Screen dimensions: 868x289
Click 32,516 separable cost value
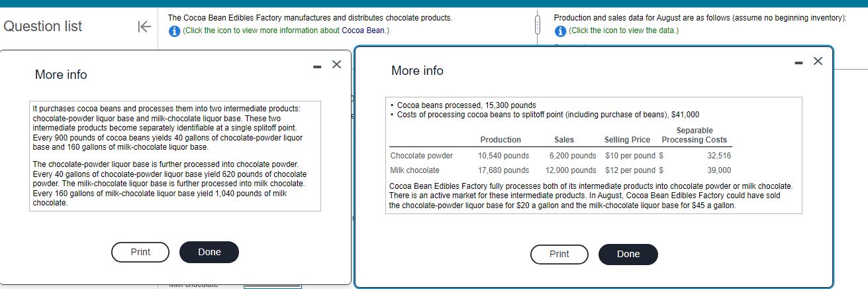(719, 156)
